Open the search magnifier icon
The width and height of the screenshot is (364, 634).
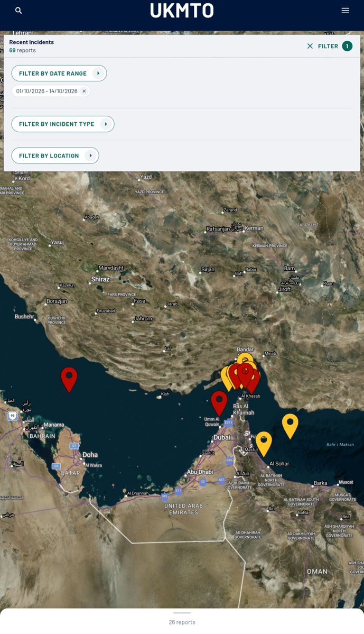click(18, 11)
